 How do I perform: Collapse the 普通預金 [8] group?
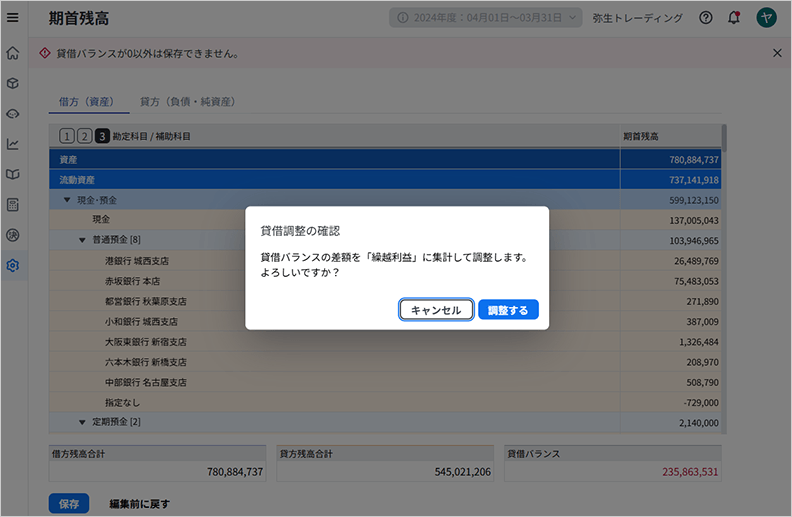coord(83,240)
